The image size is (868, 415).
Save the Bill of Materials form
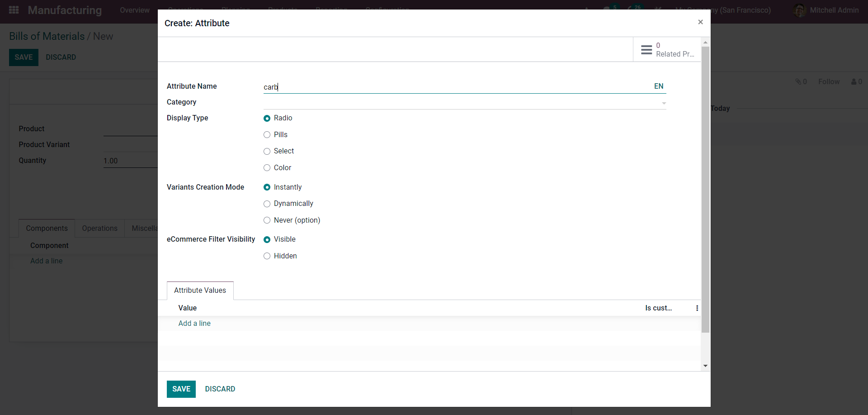pos(24,57)
